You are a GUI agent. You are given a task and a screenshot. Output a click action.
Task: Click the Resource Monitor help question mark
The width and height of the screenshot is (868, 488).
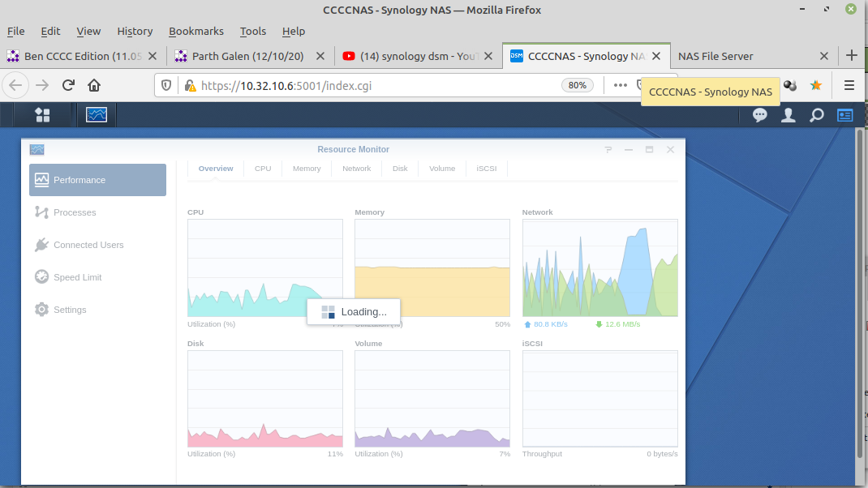coord(608,150)
